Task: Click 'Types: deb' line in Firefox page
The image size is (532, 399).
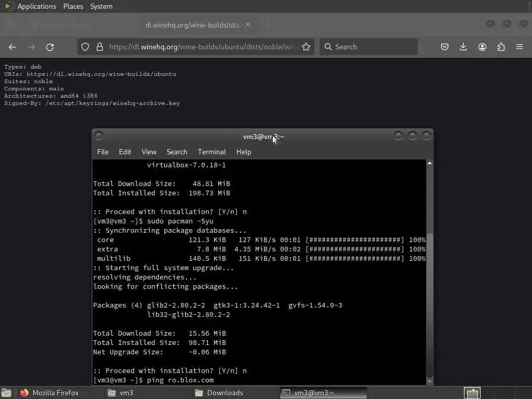Action: click(23, 66)
